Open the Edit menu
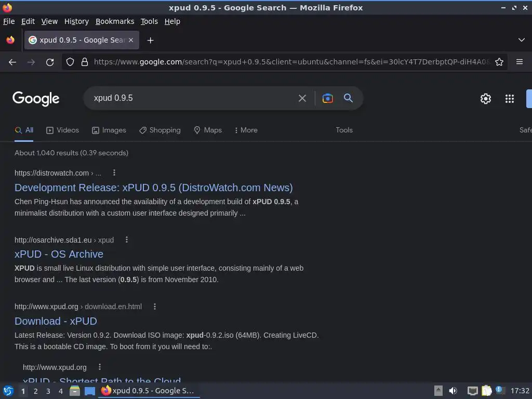The width and height of the screenshot is (532, 399). coord(28,21)
